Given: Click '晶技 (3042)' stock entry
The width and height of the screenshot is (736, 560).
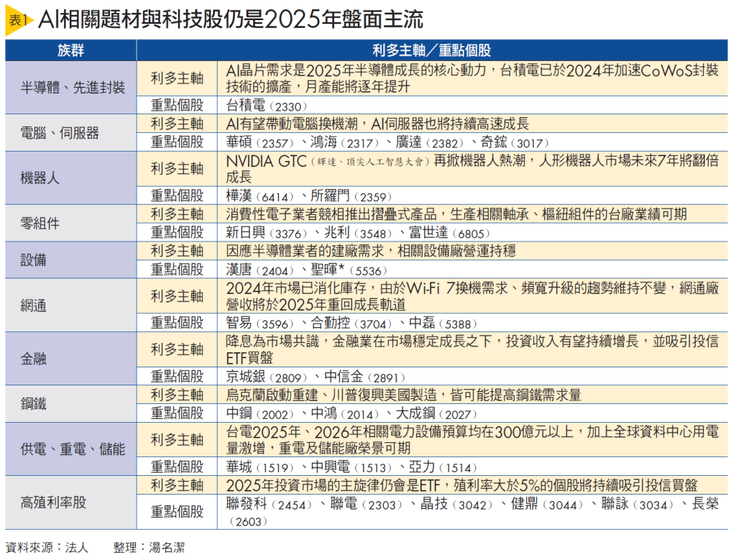Looking at the screenshot, I should pyautogui.click(x=456, y=504).
